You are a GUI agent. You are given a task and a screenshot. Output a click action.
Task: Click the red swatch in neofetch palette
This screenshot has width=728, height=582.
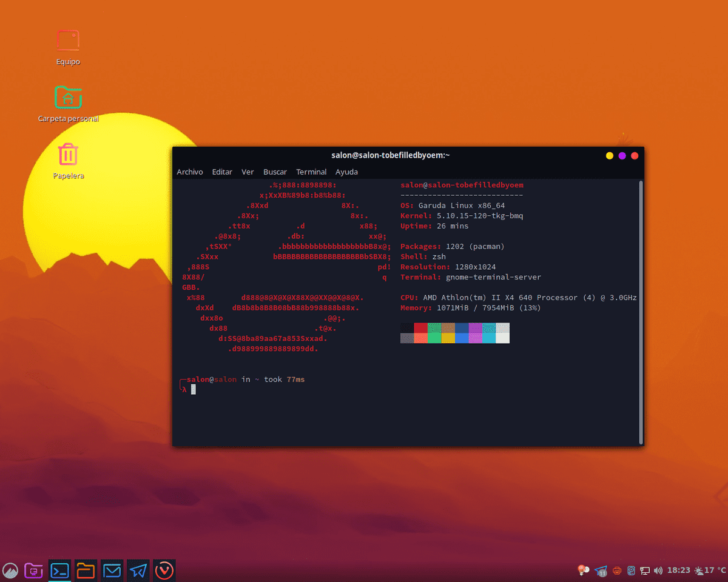pyautogui.click(x=420, y=327)
